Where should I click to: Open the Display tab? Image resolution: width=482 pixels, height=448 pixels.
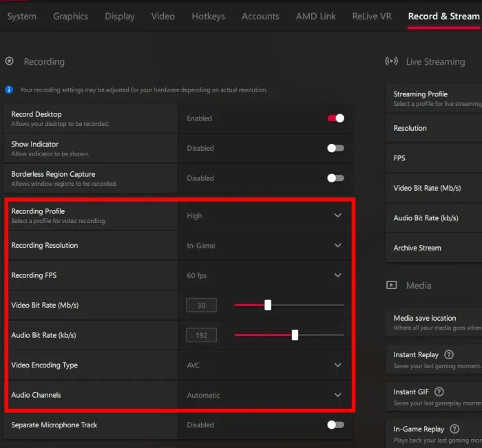120,17
